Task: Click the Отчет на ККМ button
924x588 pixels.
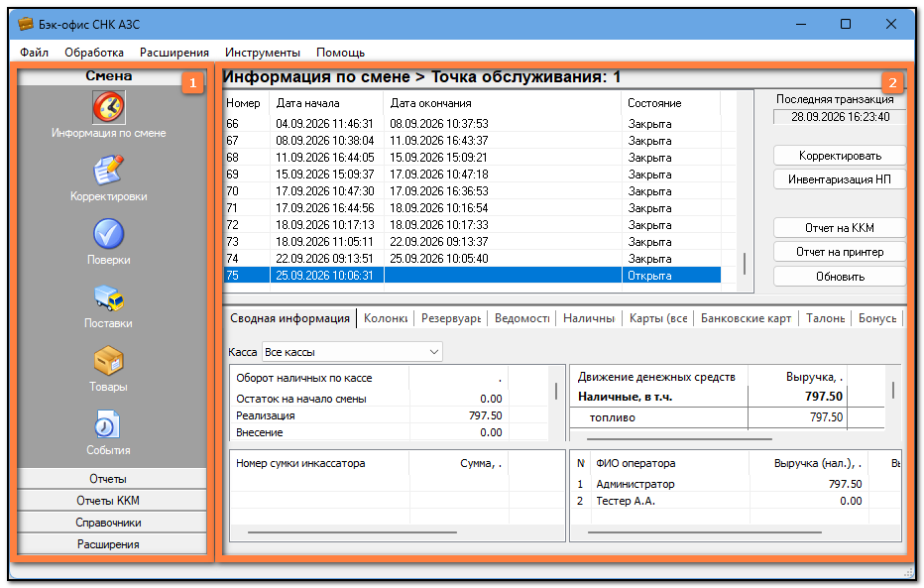Action: pos(840,227)
